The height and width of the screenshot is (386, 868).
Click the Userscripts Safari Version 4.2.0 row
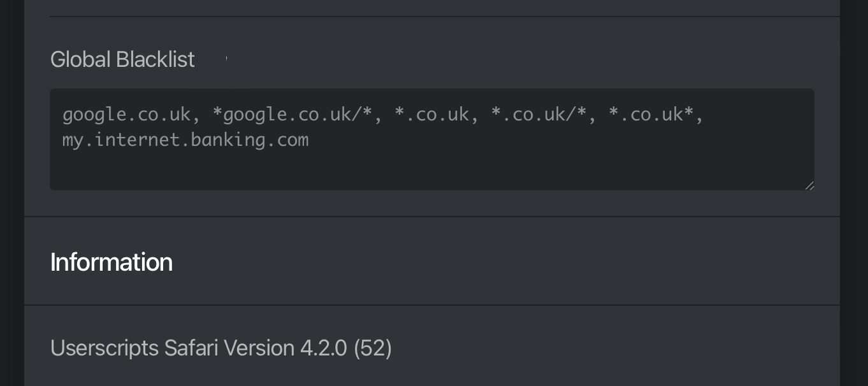pos(221,348)
